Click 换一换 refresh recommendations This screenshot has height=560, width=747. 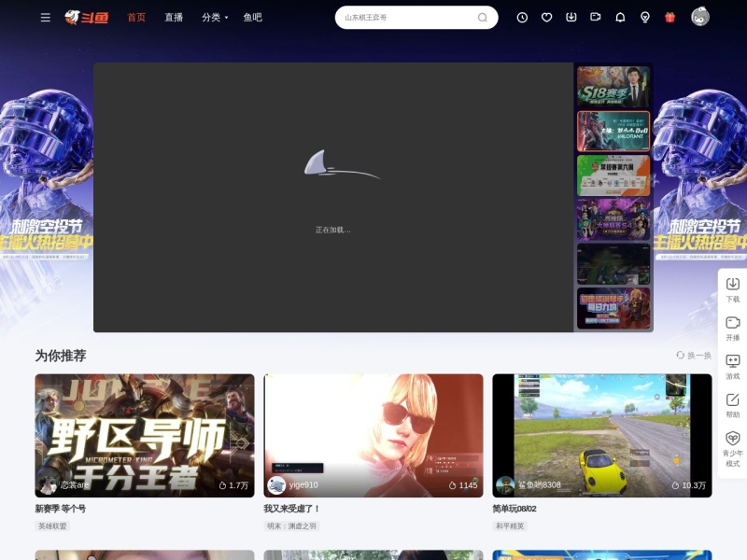tap(694, 356)
